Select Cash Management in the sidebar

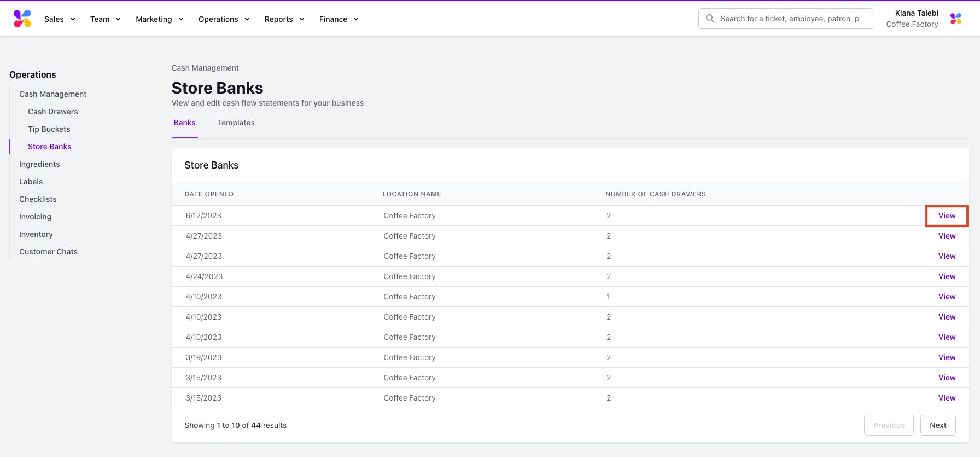point(53,94)
